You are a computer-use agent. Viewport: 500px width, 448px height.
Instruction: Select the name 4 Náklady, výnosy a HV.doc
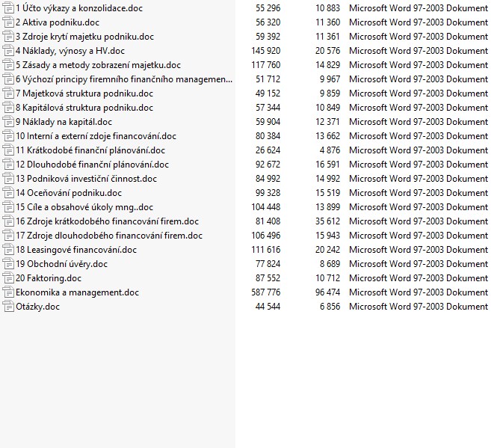click(70, 51)
